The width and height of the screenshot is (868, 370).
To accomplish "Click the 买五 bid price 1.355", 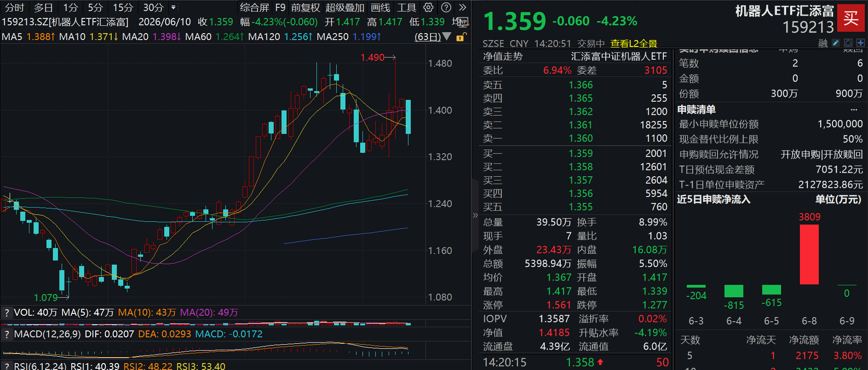I will 581,207.
